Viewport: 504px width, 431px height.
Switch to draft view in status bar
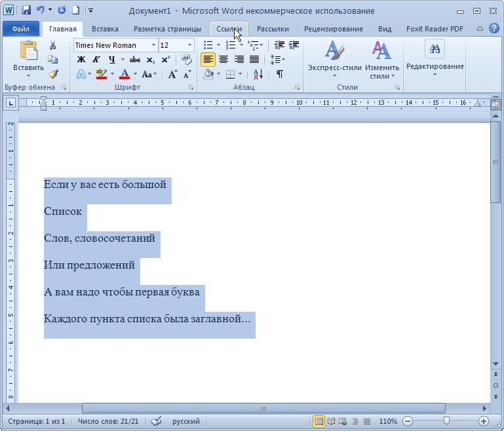tap(367, 421)
